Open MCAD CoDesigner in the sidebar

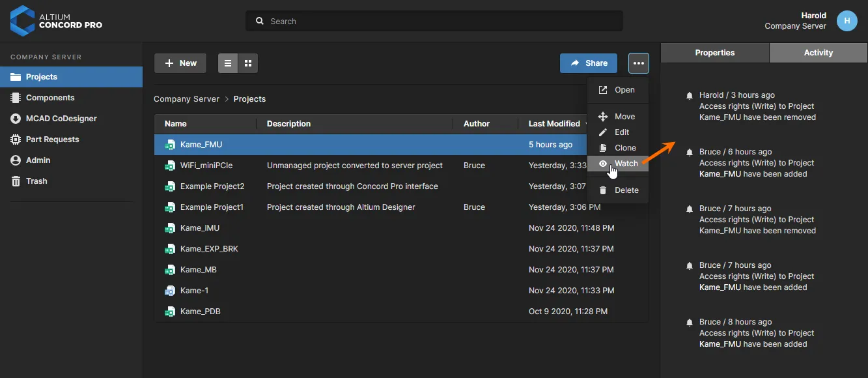[71, 119]
